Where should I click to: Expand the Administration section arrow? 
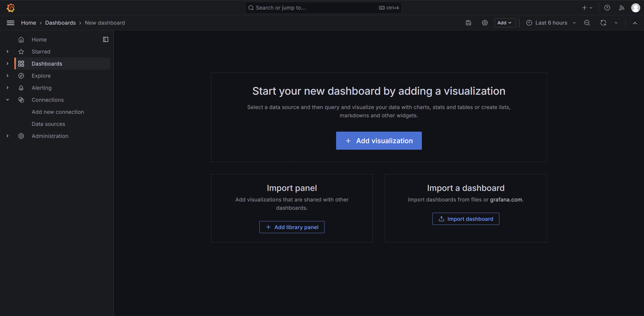point(8,136)
